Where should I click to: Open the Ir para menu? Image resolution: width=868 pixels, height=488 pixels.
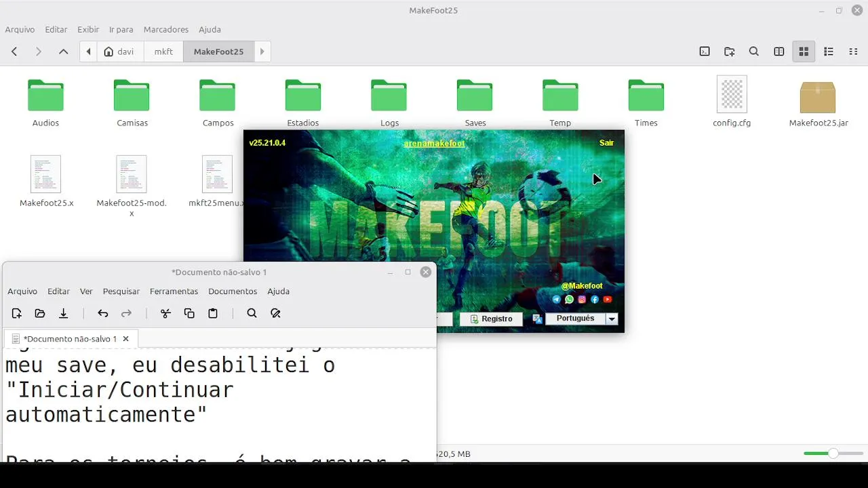[x=121, y=30]
